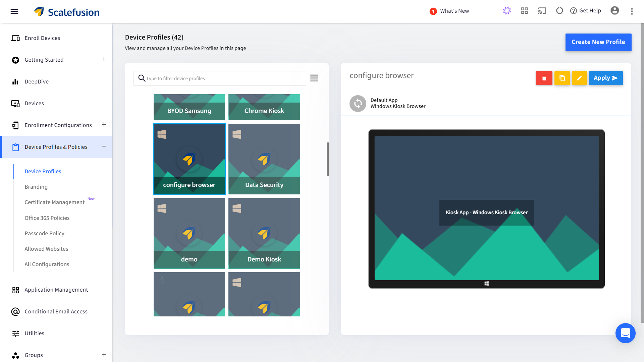This screenshot has height=362, width=644.
Task: Select demo profile card
Action: click(x=189, y=233)
